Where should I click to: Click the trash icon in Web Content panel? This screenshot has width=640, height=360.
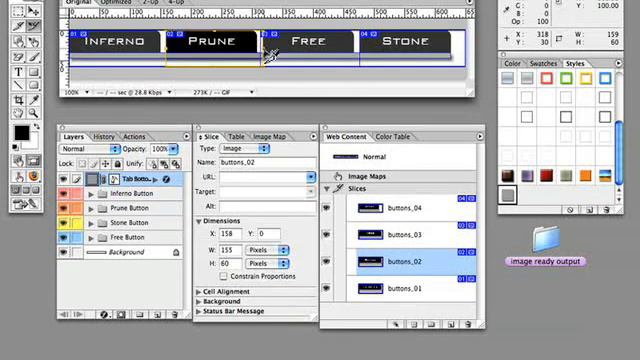(x=468, y=324)
